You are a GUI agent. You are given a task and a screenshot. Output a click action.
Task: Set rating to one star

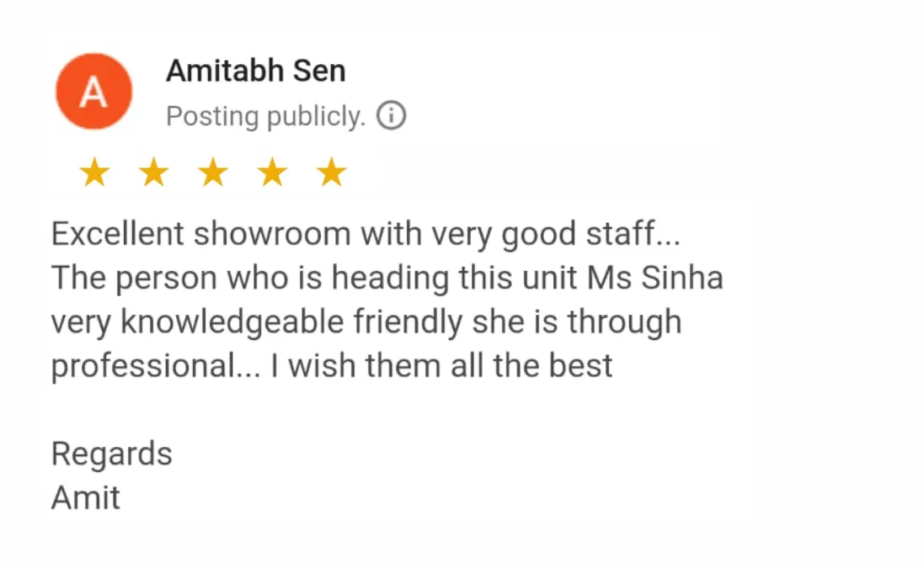(94, 172)
